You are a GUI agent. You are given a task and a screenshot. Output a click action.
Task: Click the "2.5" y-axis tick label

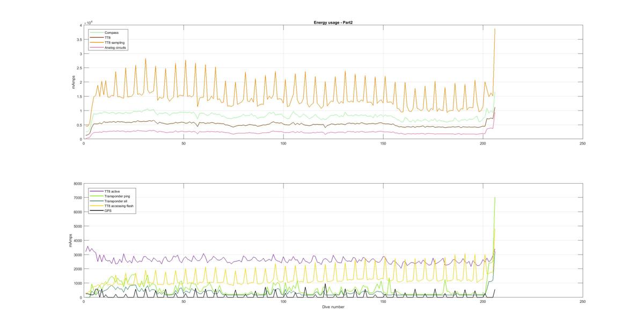point(79,68)
